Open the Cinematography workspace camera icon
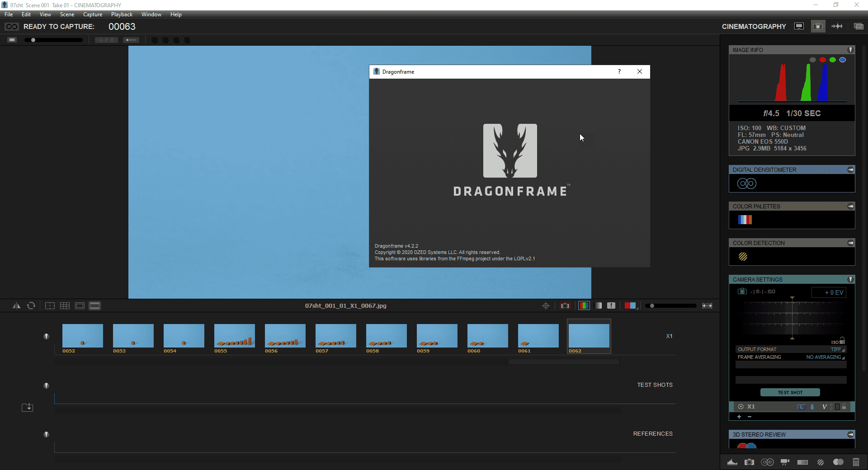This screenshot has height=470, width=868. tap(818, 26)
